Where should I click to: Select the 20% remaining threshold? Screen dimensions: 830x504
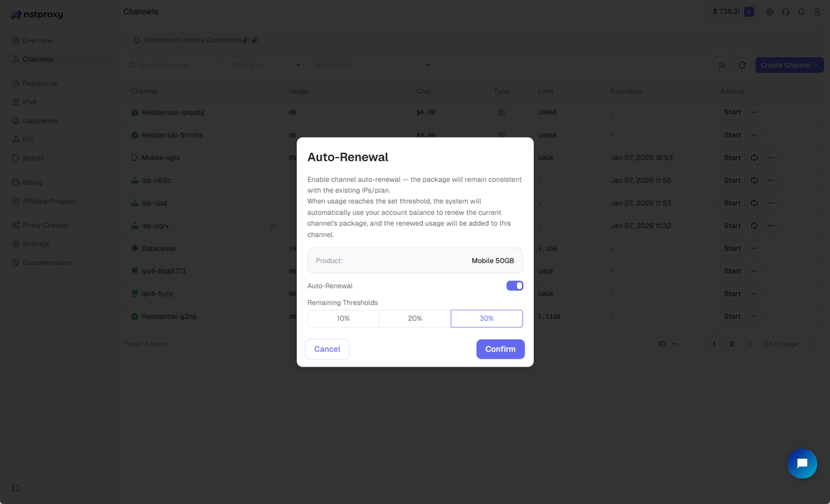(x=414, y=318)
